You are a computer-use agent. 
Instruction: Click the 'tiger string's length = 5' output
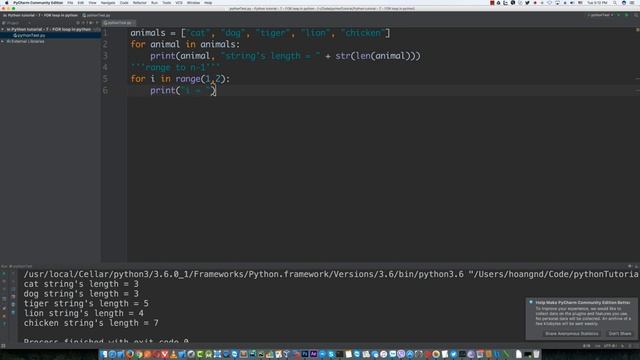(86, 304)
